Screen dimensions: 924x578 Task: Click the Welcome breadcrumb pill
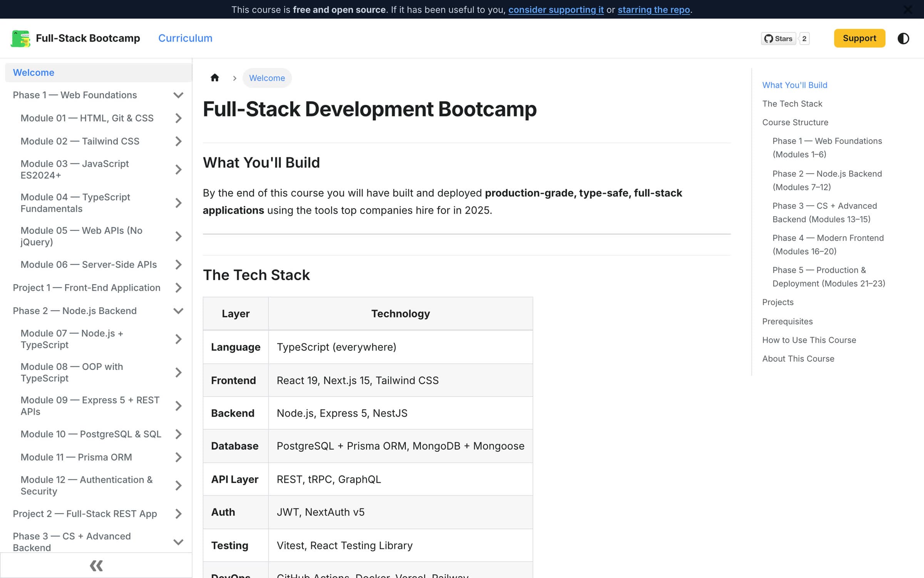click(267, 78)
